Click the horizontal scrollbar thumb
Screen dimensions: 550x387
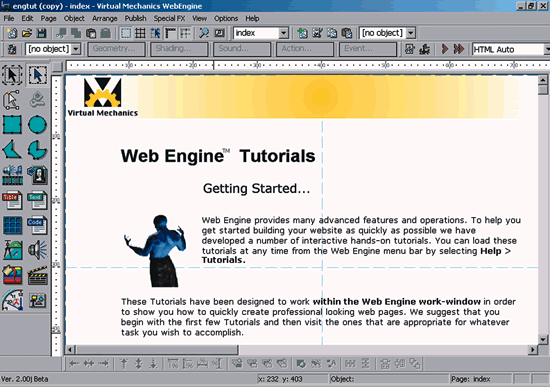156,349
